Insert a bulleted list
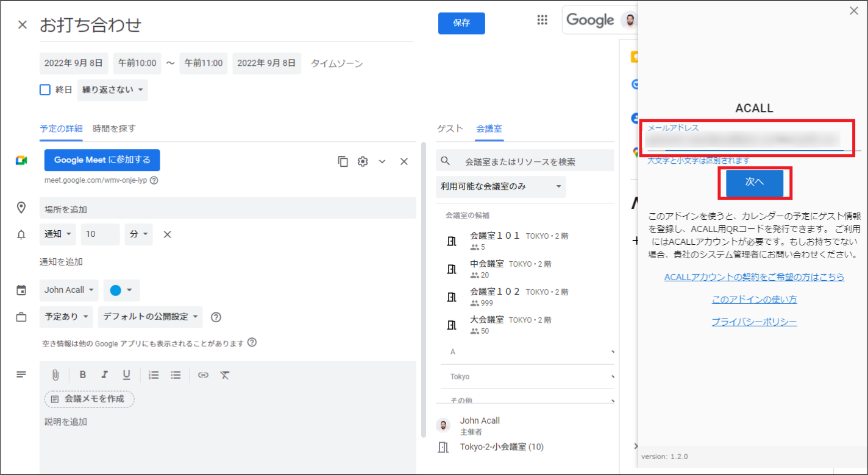 coord(176,375)
